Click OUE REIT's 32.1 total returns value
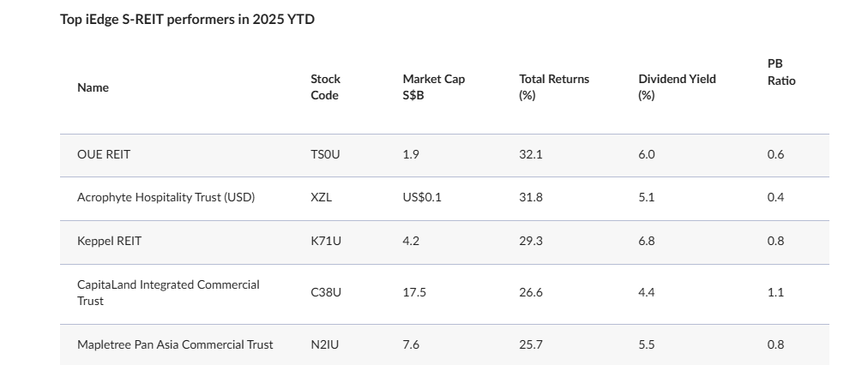Viewport: 868px width, 365px height. 531,155
